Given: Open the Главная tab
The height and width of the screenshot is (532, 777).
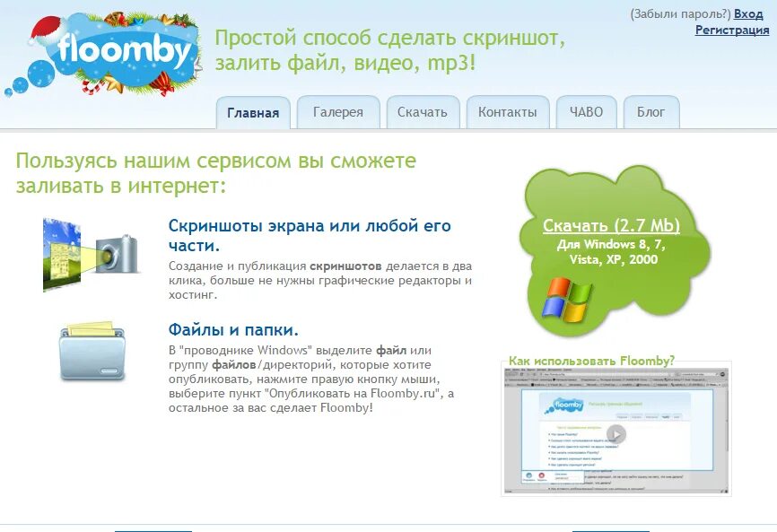Looking at the screenshot, I should tap(253, 113).
